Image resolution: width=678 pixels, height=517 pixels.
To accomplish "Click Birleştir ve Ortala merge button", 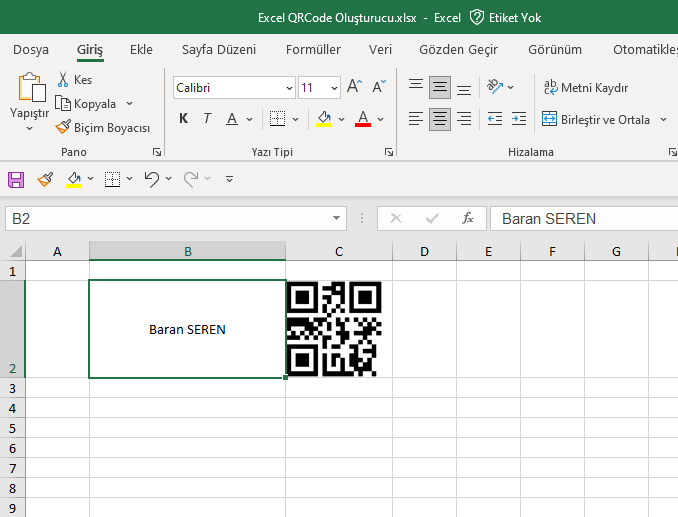I will pyautogui.click(x=596, y=119).
